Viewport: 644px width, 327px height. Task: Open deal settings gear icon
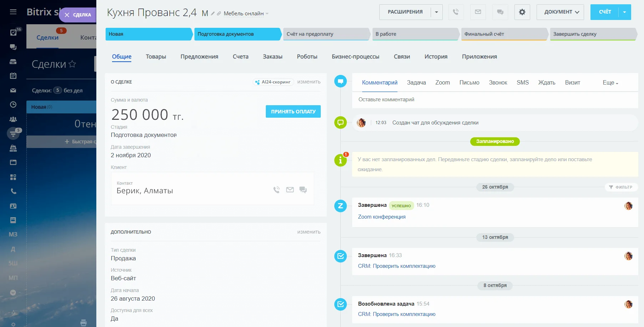click(x=522, y=12)
